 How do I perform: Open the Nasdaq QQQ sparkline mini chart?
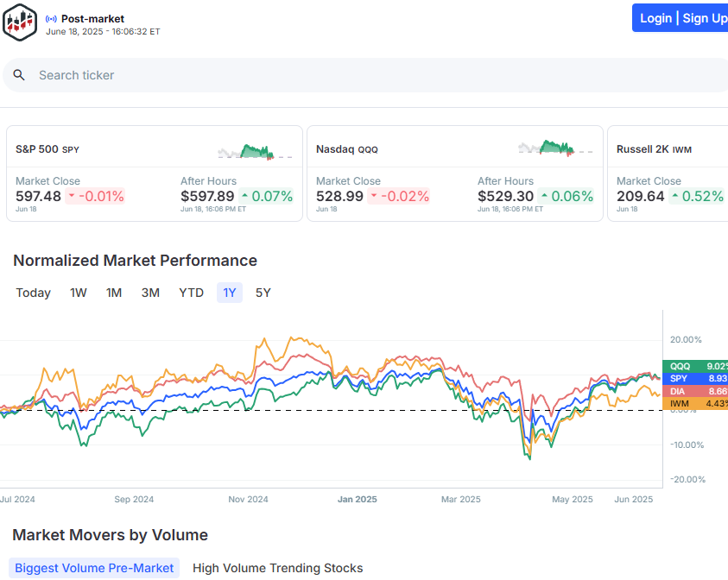tap(555, 148)
